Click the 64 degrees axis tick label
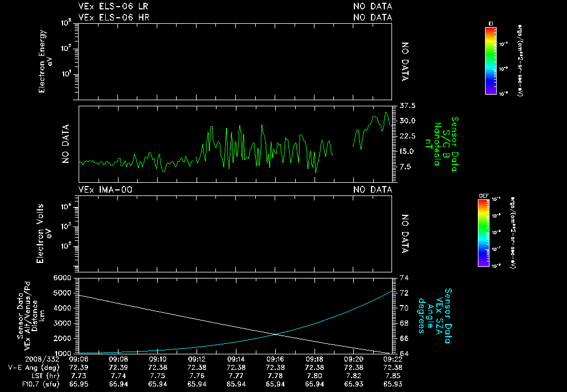The image size is (567, 392). coord(404,354)
